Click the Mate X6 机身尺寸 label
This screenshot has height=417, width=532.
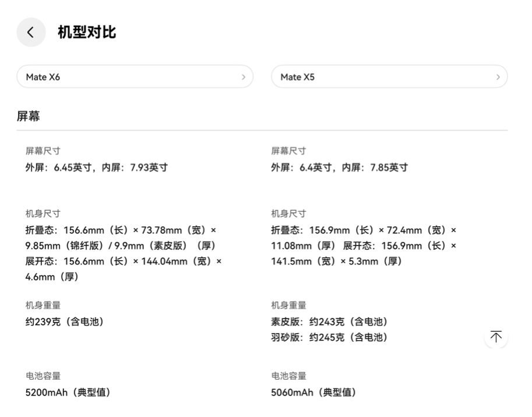43,213
